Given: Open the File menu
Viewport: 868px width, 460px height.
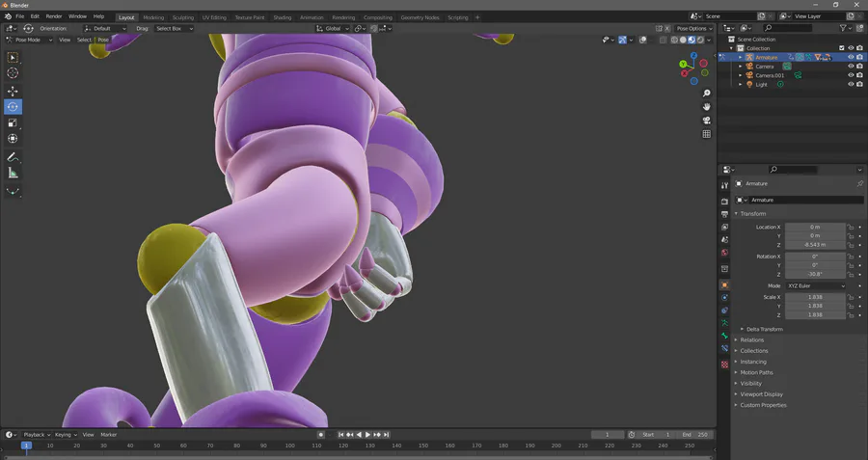Looking at the screenshot, I should 20,16.
